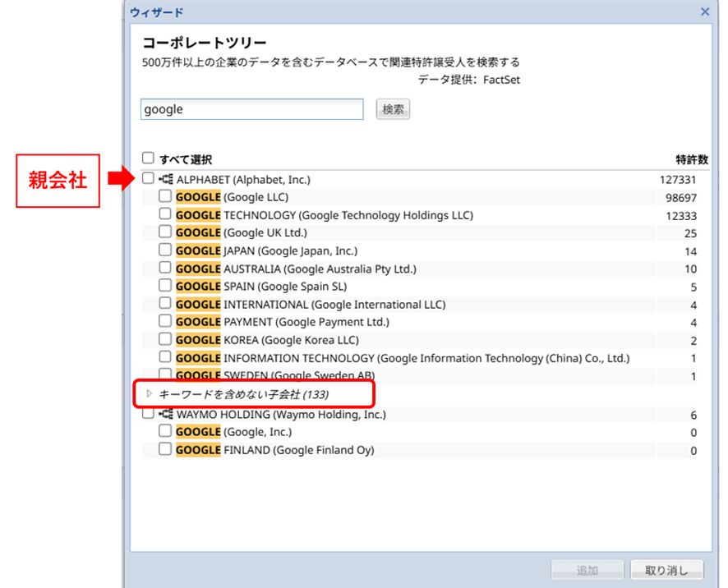728x588 pixels.
Task: Enable the Google Technology Holdings LLC checkbox
Action: pos(165,214)
